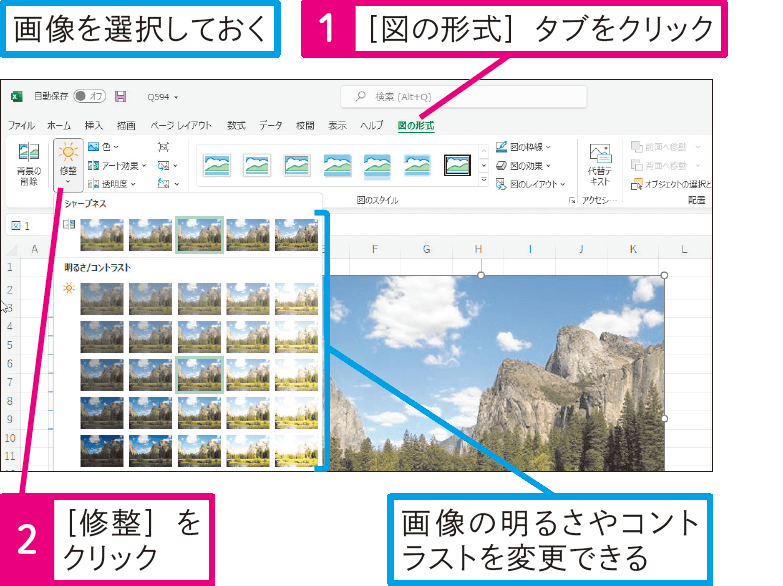Expand the picture styles gallery more arrow

[483, 180]
